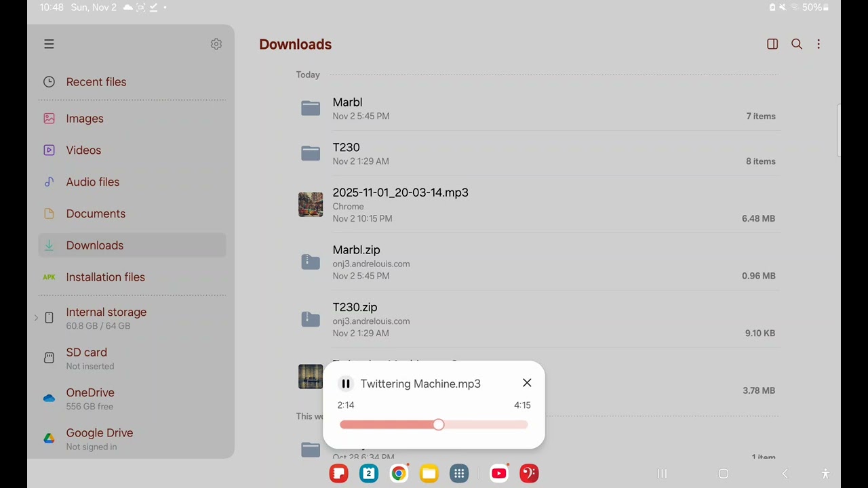
Task: Click the Internal storage device icon
Action: point(49,318)
